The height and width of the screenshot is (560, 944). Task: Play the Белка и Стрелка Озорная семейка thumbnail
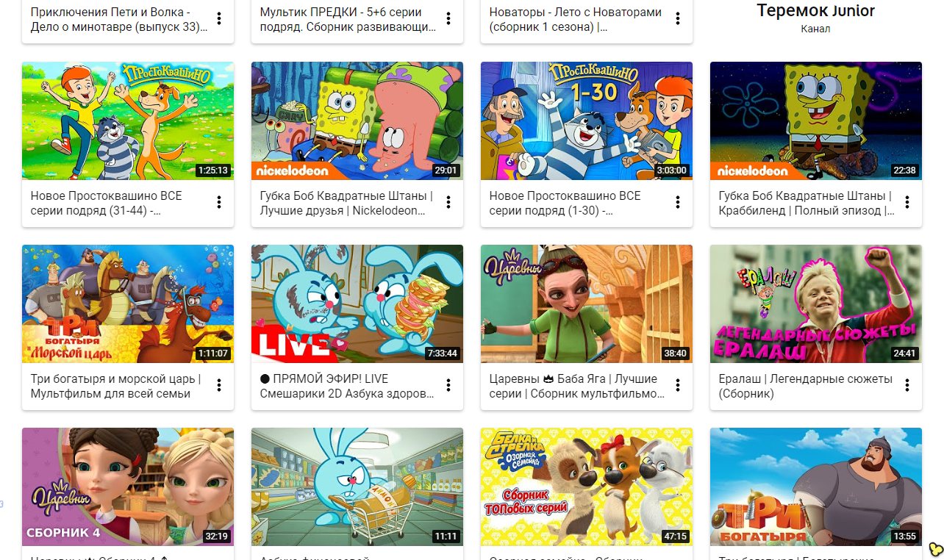pyautogui.click(x=587, y=487)
